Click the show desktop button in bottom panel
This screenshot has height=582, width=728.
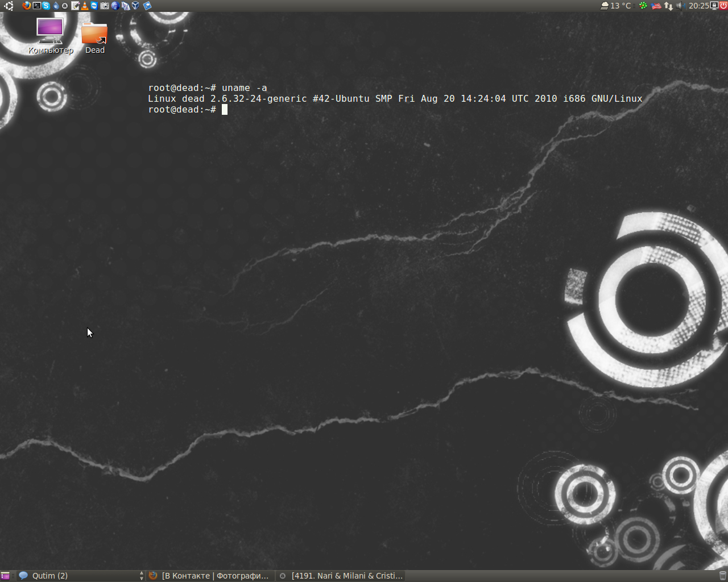click(5, 576)
